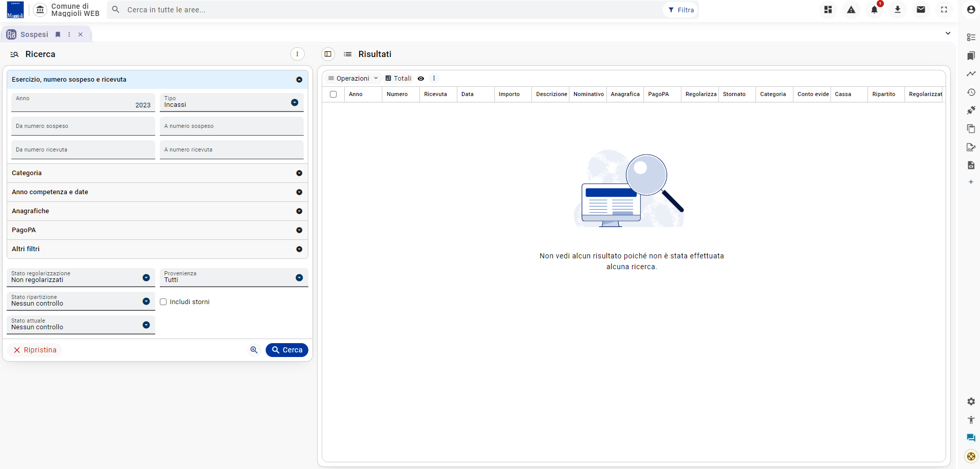Open the notifications bell icon
This screenshot has width=980, height=469.
[874, 10]
